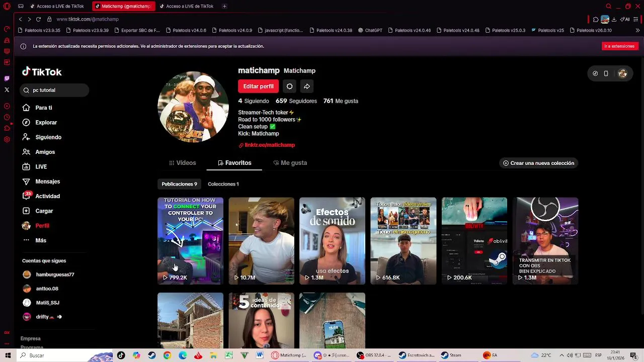Image resolution: width=644 pixels, height=362 pixels.
Task: Select Colecciones 1 filter
Action: pyautogui.click(x=223, y=184)
